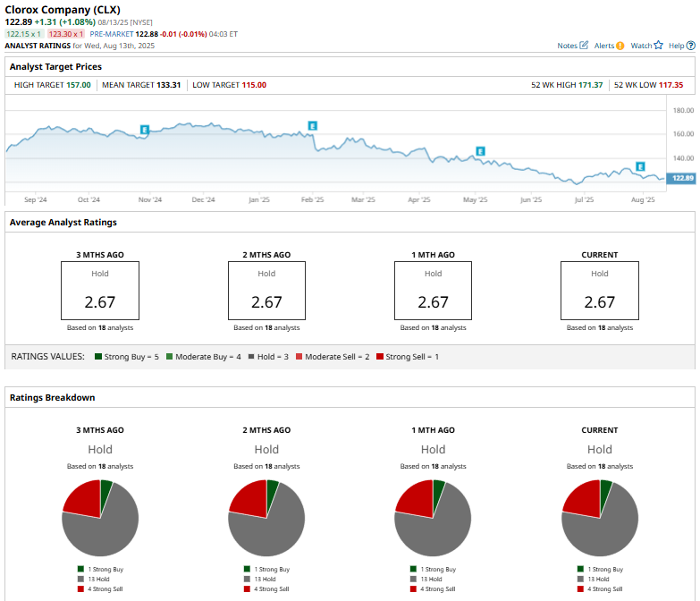Click the Analyst Target Prices heading

(55, 66)
